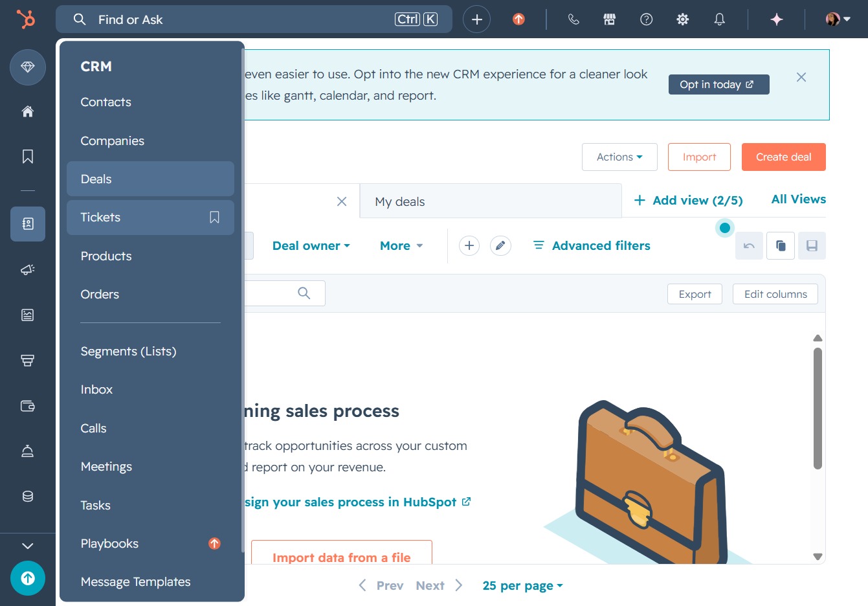Open Tasks in the CRM menu
The image size is (868, 606).
[150, 505]
